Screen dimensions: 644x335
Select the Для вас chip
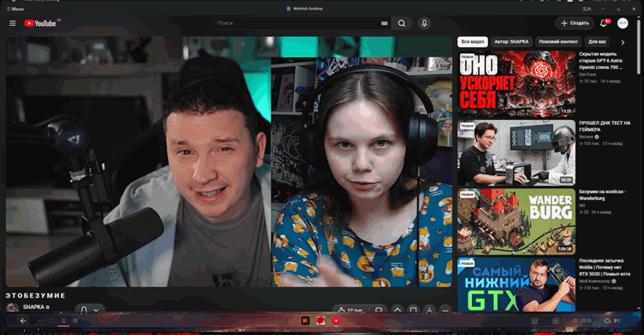tap(597, 42)
